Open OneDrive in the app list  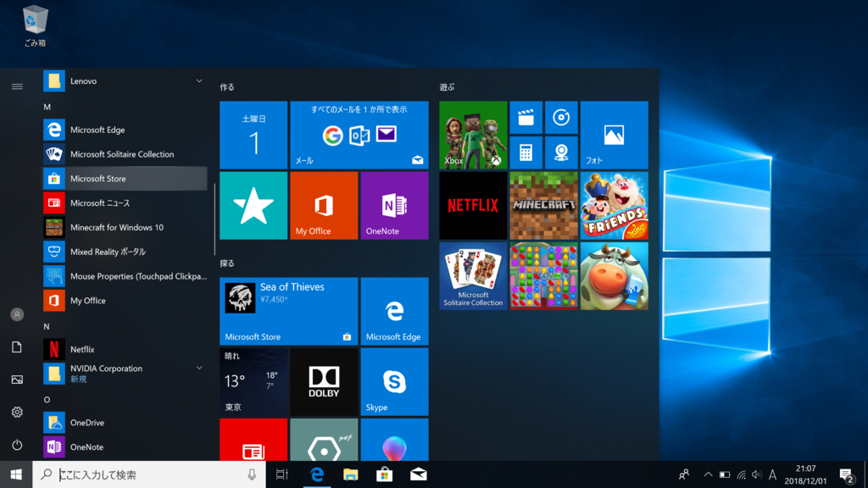(125, 423)
